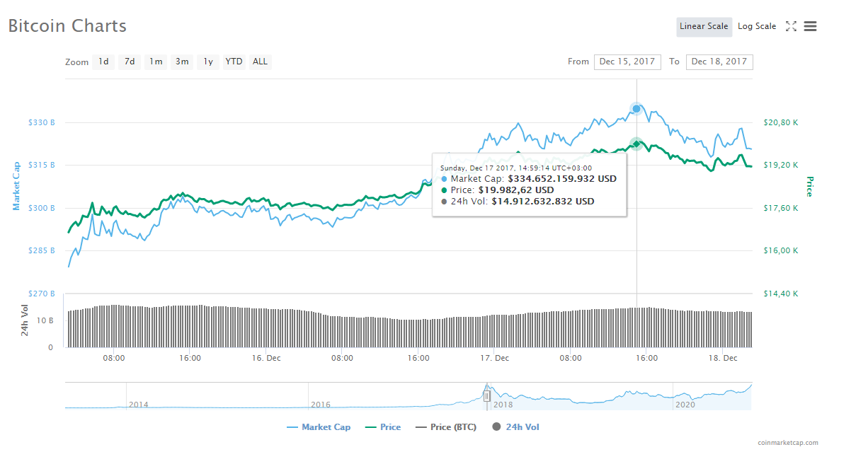The image size is (868, 464).
Task: Click the navigator range handle near 2018
Action: [x=487, y=396]
